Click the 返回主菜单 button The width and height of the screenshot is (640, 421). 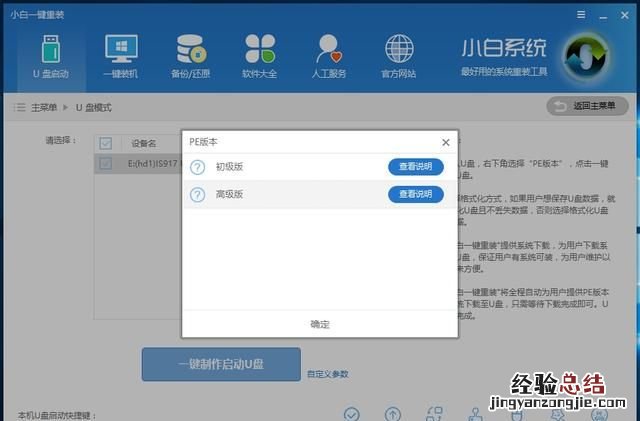587,106
